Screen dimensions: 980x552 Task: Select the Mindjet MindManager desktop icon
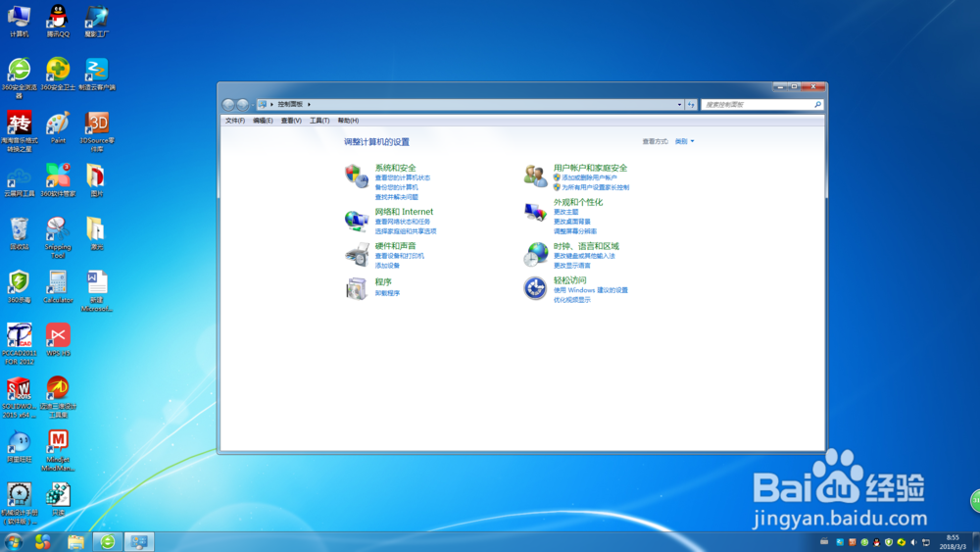(x=58, y=451)
